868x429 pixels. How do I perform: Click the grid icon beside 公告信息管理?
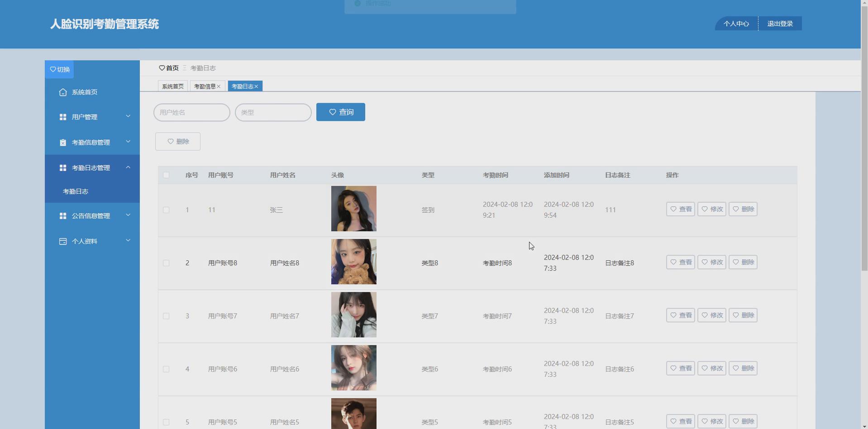tap(63, 216)
